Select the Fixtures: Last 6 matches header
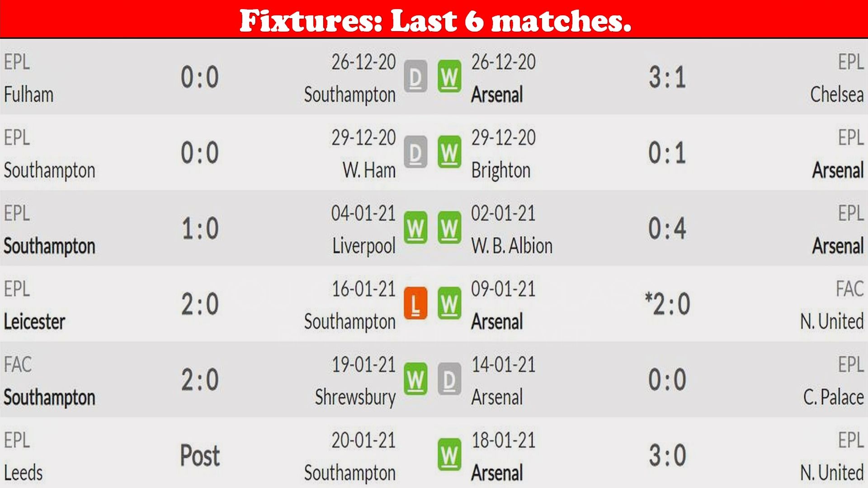The height and width of the screenshot is (488, 868). 435,20
